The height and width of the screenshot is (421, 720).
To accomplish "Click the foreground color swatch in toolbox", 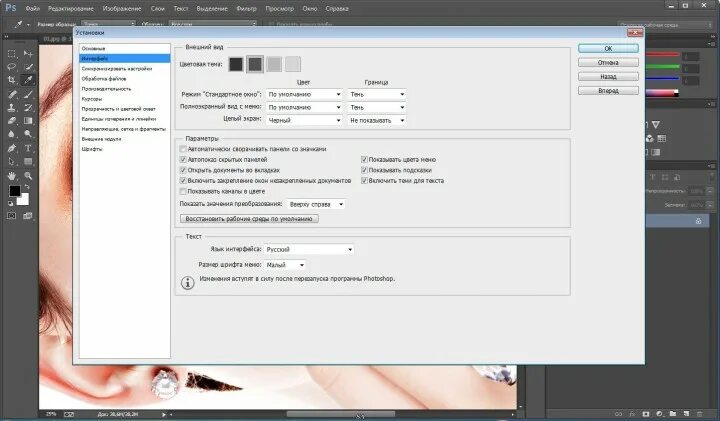I will point(14,191).
